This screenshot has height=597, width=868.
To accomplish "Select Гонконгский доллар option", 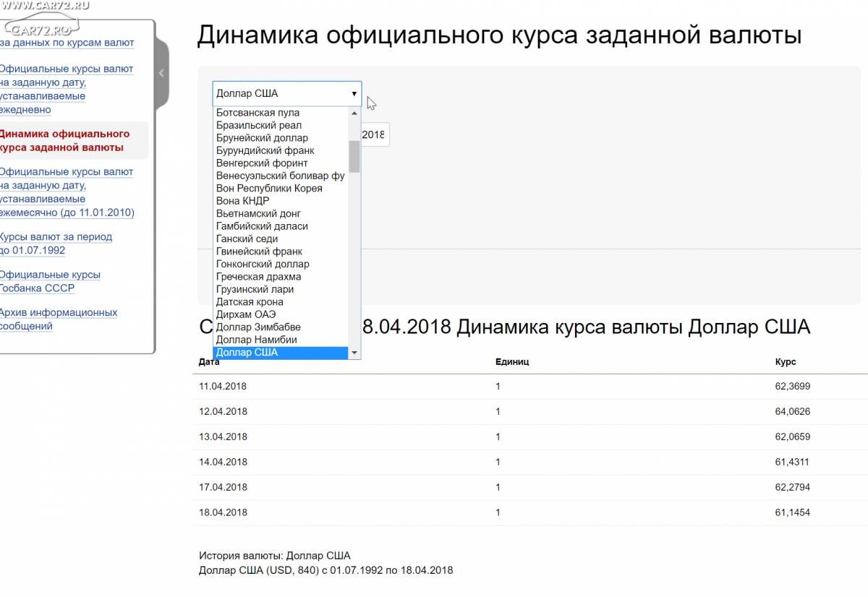I will 263,265.
